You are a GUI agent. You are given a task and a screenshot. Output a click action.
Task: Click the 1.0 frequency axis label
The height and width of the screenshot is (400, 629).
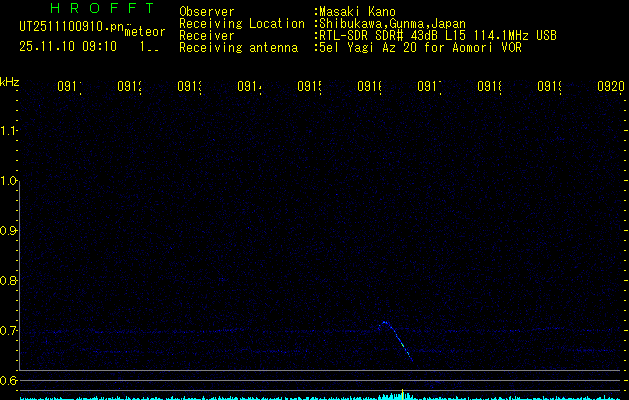pyautogui.click(x=9, y=181)
